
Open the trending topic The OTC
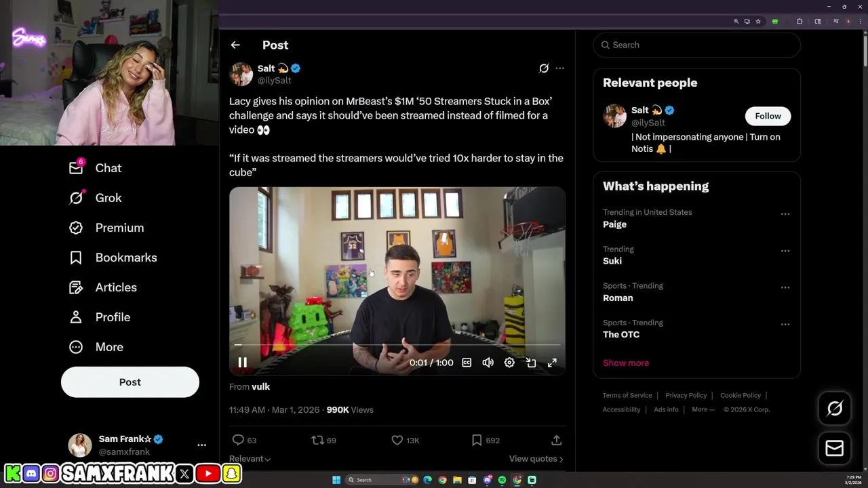click(x=621, y=334)
